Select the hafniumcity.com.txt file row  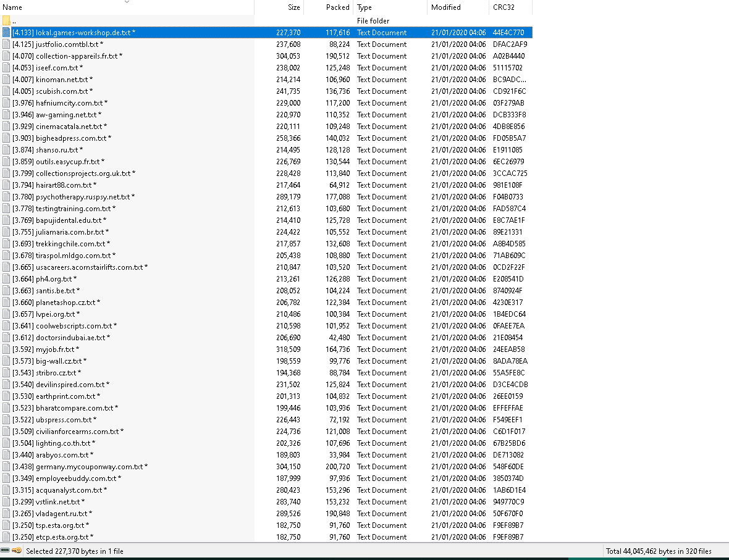69,103
